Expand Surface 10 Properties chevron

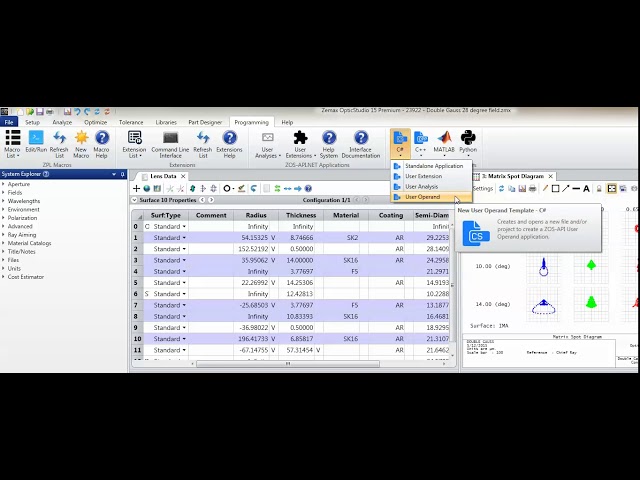click(x=134, y=200)
